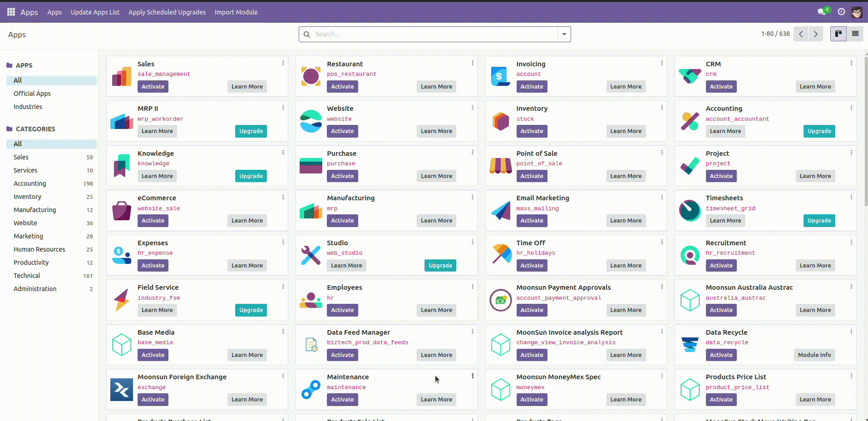Select Update Apps List menu

[95, 12]
